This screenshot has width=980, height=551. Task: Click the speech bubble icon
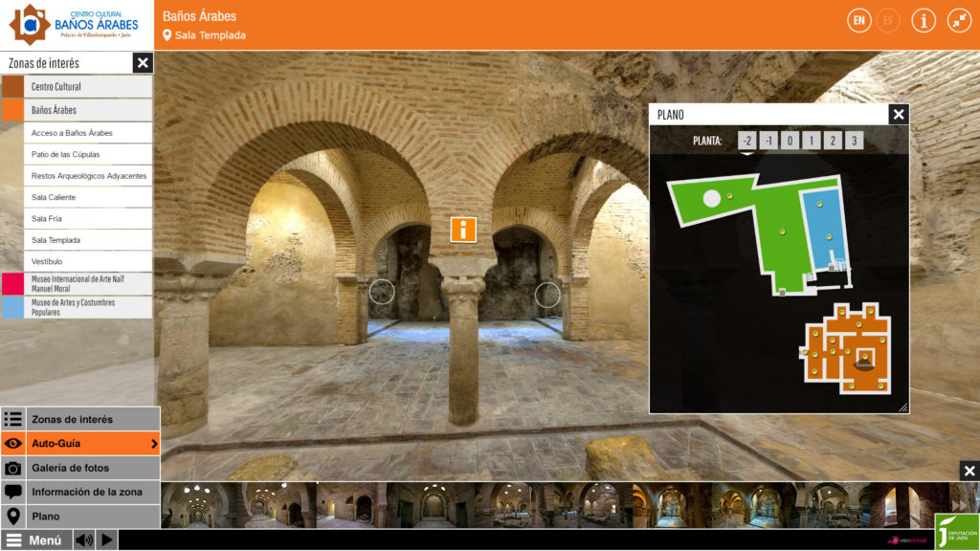(13, 492)
